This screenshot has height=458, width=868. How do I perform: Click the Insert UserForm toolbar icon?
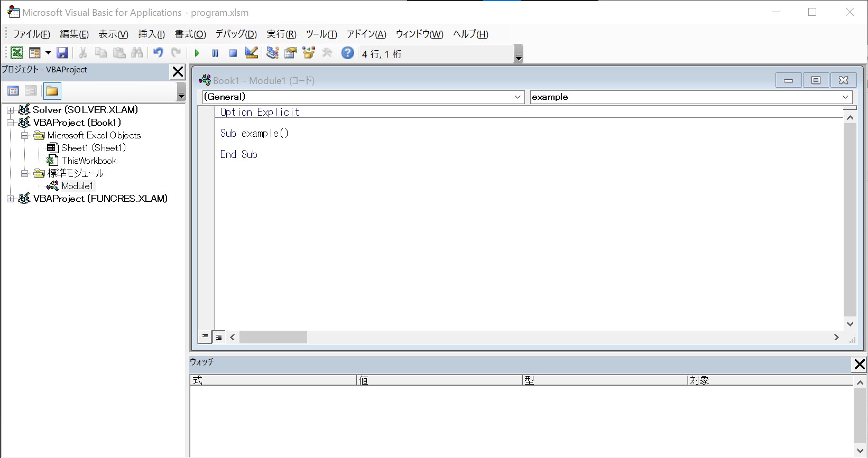coord(35,53)
